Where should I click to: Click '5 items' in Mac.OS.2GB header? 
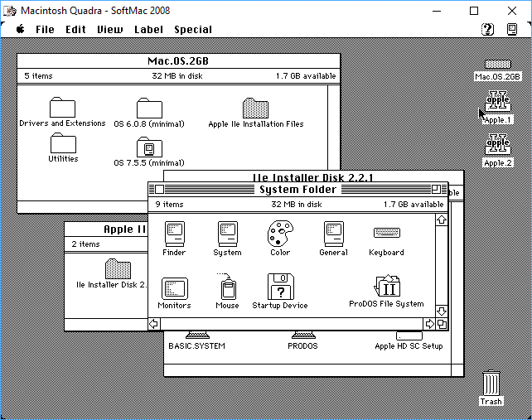(x=38, y=76)
